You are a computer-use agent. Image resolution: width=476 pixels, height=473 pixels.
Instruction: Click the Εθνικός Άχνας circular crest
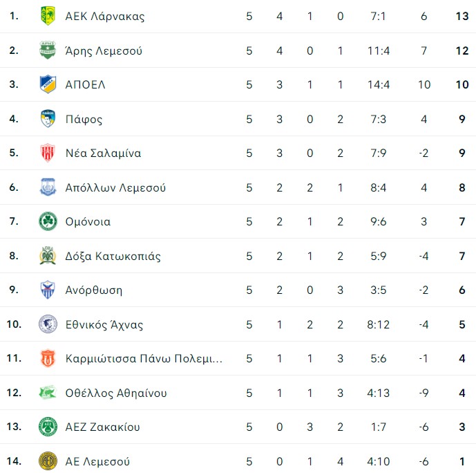tap(48, 324)
